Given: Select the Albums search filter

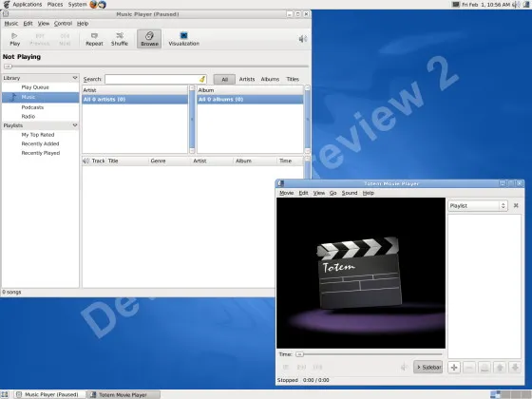Looking at the screenshot, I should pos(270,79).
